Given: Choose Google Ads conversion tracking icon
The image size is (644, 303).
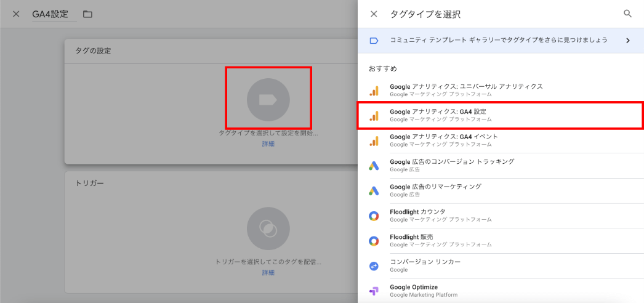Looking at the screenshot, I should pyautogui.click(x=374, y=166).
